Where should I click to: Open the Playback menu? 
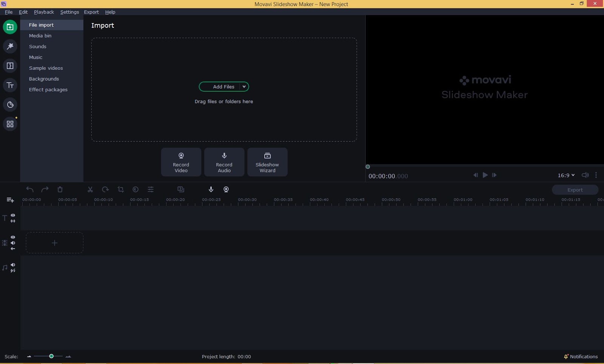click(x=44, y=12)
